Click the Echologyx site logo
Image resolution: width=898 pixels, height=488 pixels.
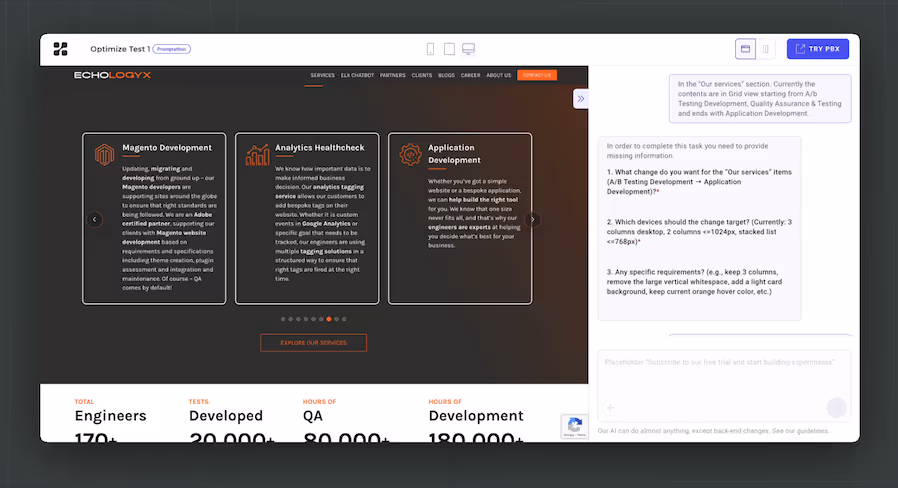112,75
